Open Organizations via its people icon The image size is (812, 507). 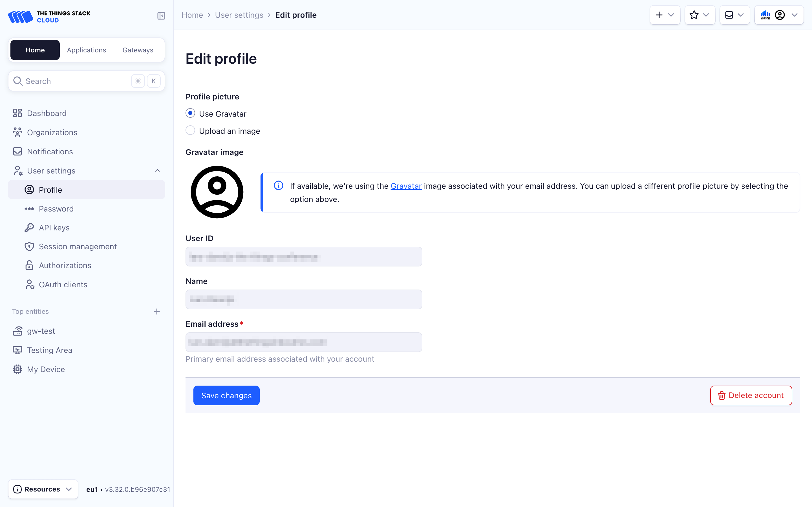[17, 132]
